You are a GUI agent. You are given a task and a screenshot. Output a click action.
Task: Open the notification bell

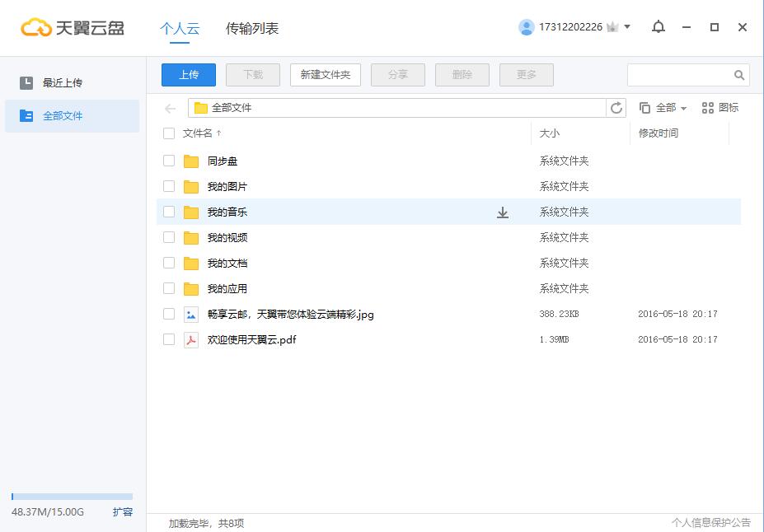click(x=659, y=27)
